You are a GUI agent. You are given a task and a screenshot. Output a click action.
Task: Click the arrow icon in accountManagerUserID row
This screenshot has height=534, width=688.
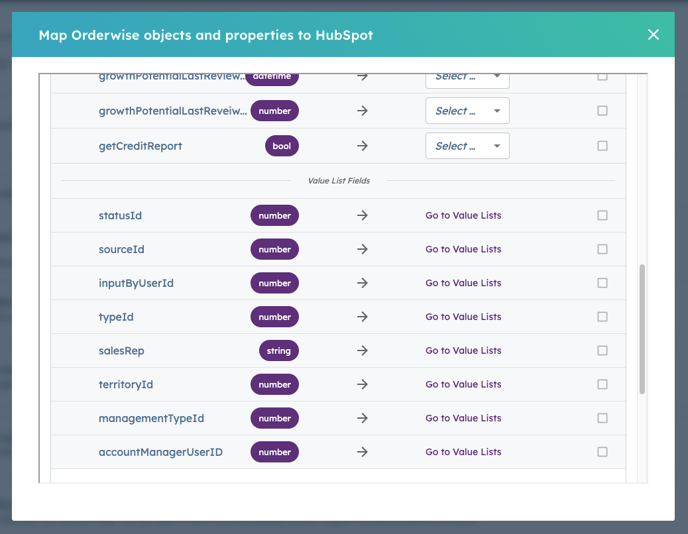362,452
